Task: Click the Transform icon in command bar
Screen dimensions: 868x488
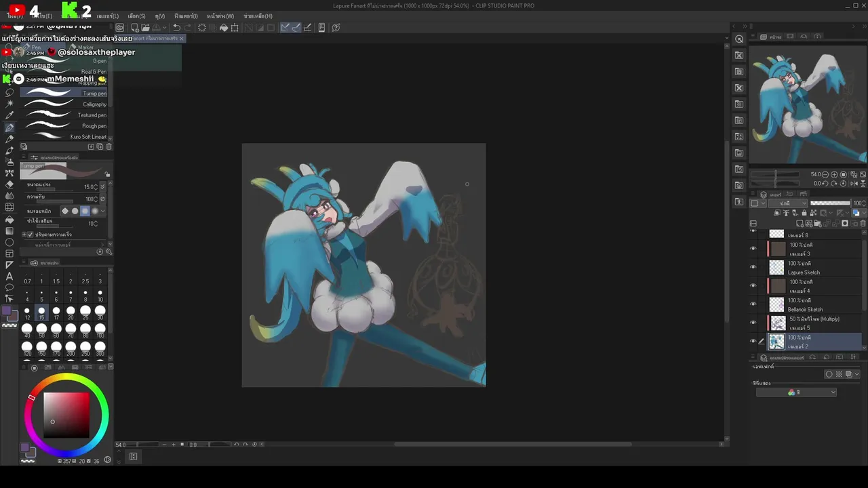Action: [x=235, y=28]
